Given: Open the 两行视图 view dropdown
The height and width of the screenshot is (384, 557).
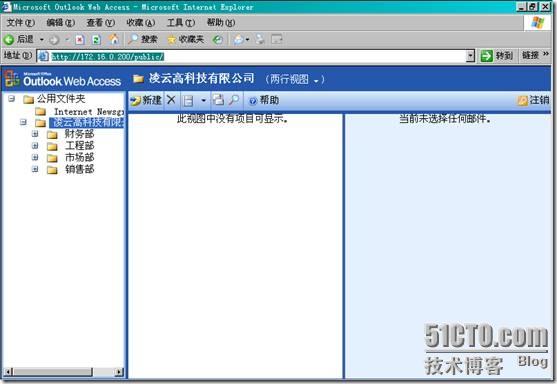Looking at the screenshot, I should (295, 80).
